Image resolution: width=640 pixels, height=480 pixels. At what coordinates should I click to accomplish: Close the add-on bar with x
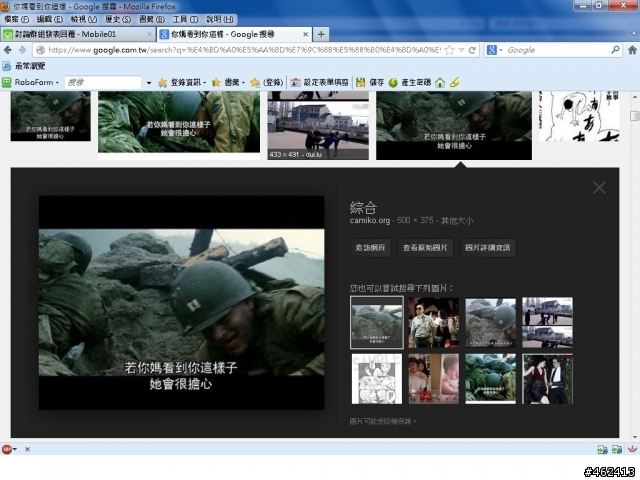click(27, 449)
